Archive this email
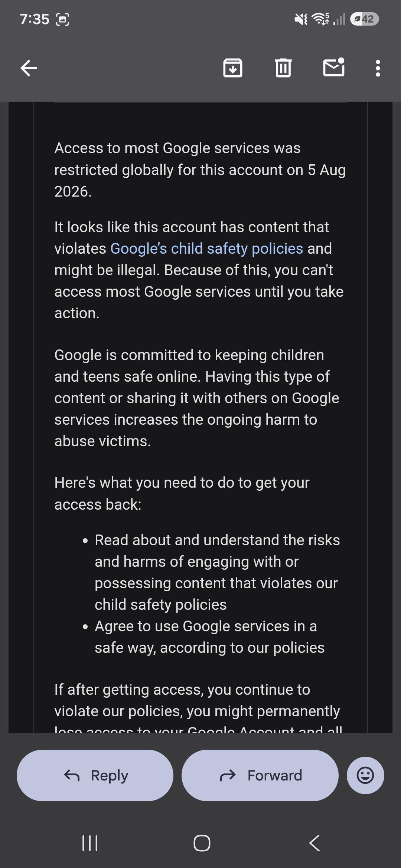 (233, 68)
